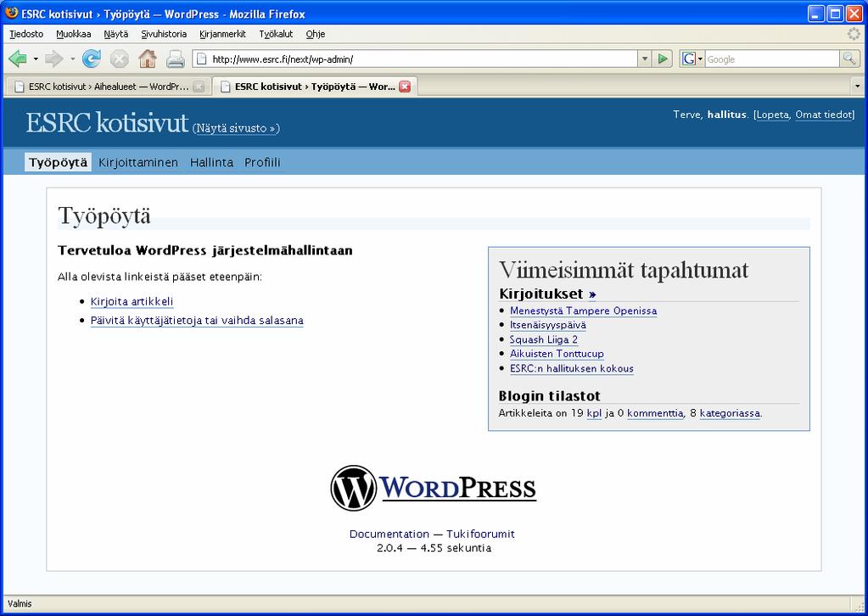Screen dimensions: 868x616
Task: Reload the page with refresh icon
Action: [x=92, y=59]
